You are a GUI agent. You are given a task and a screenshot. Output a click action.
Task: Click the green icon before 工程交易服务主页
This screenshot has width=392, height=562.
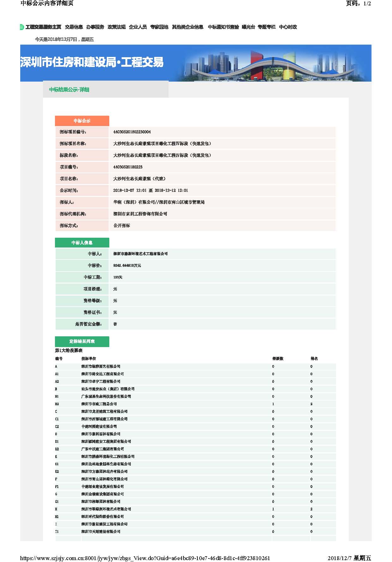point(21,27)
